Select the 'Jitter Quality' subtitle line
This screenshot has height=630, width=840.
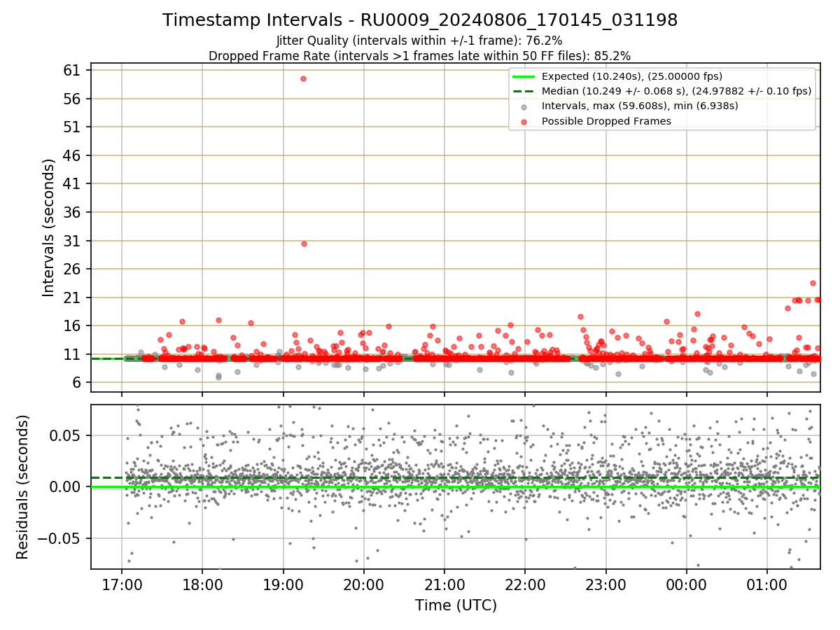tap(419, 41)
